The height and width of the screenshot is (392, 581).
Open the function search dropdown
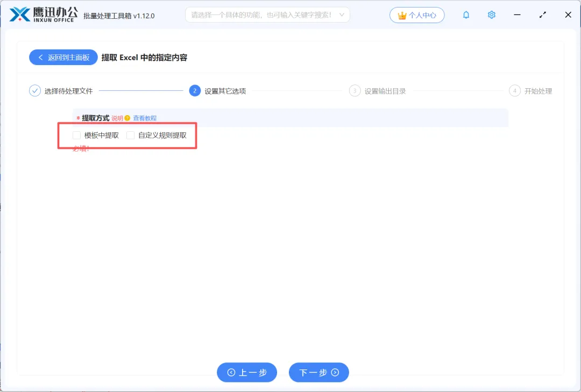click(x=267, y=15)
